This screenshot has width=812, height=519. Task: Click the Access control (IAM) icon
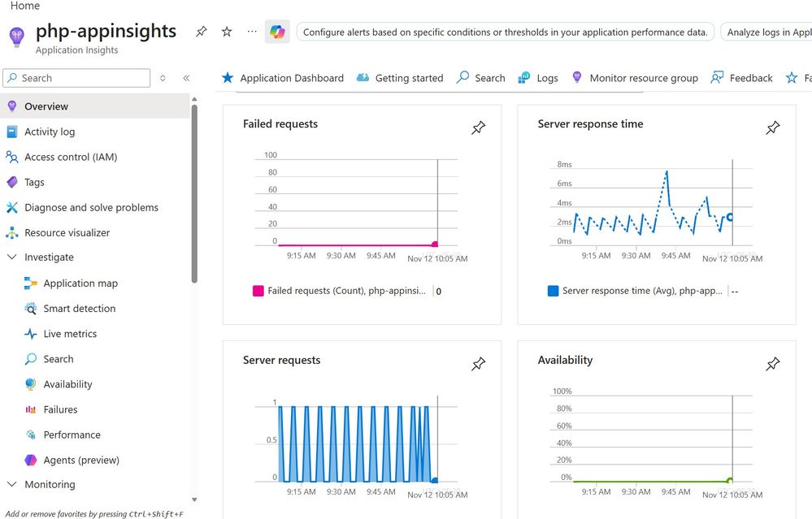(x=12, y=157)
